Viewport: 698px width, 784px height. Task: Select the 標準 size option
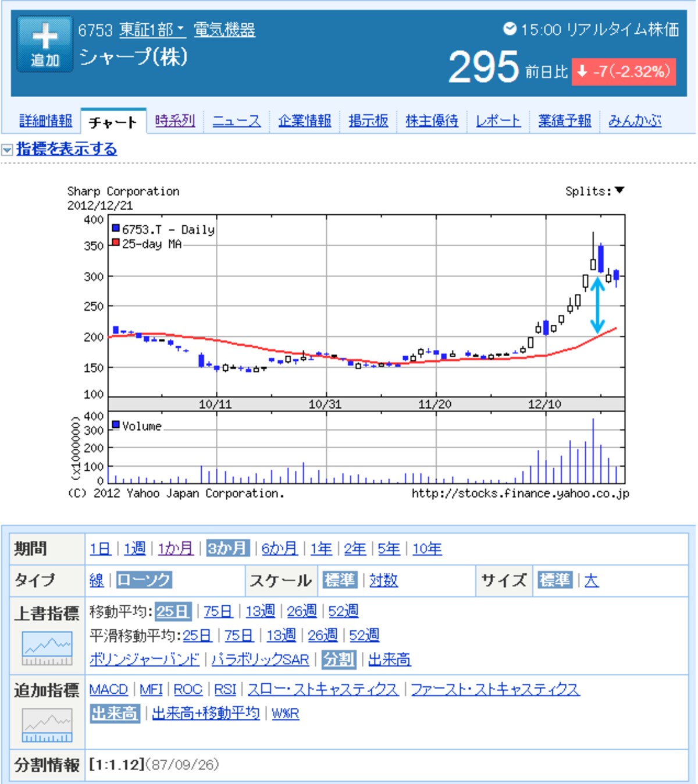(x=555, y=580)
